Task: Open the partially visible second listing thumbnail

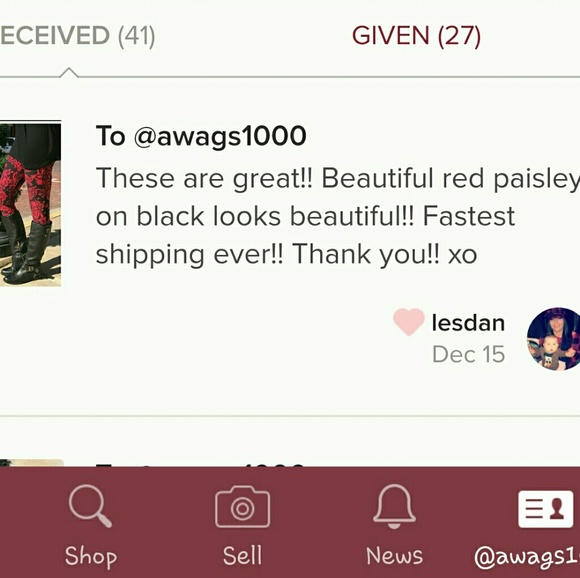Action: pos(32,463)
